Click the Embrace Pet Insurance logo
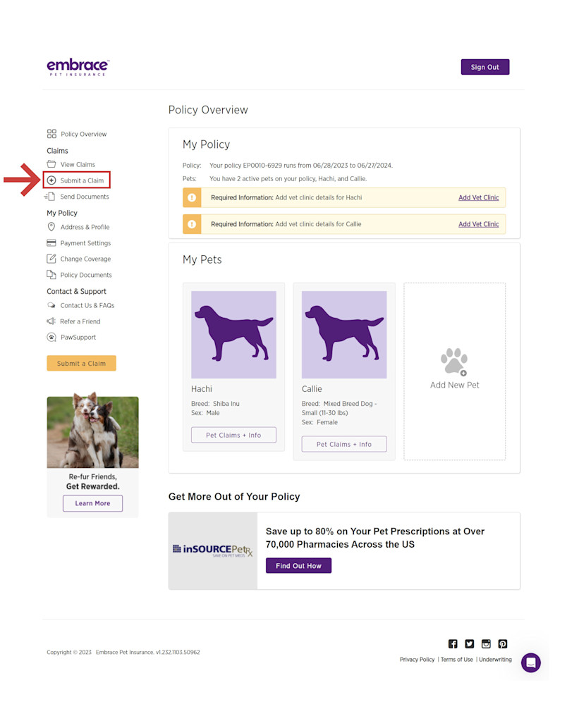Screen dimensions: 567x728 pos(78,68)
